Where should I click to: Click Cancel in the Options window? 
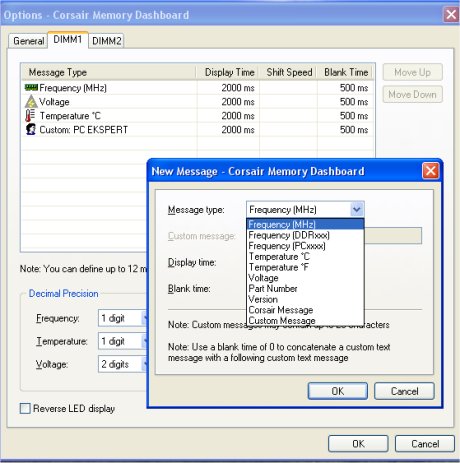point(425,444)
